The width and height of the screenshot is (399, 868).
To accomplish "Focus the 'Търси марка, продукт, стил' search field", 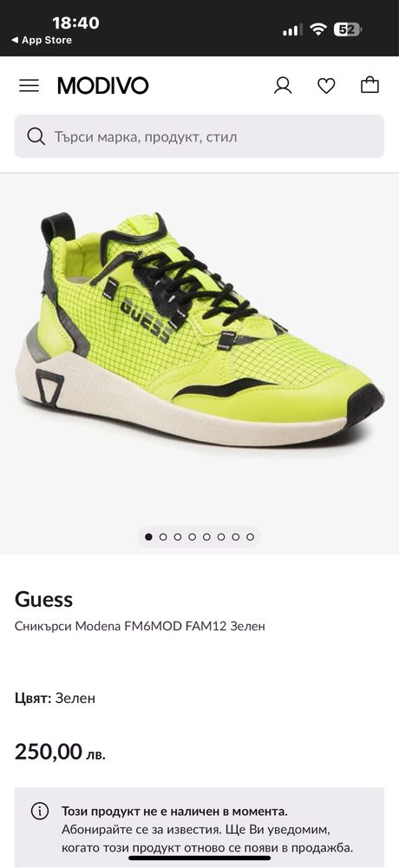I will 199,136.
